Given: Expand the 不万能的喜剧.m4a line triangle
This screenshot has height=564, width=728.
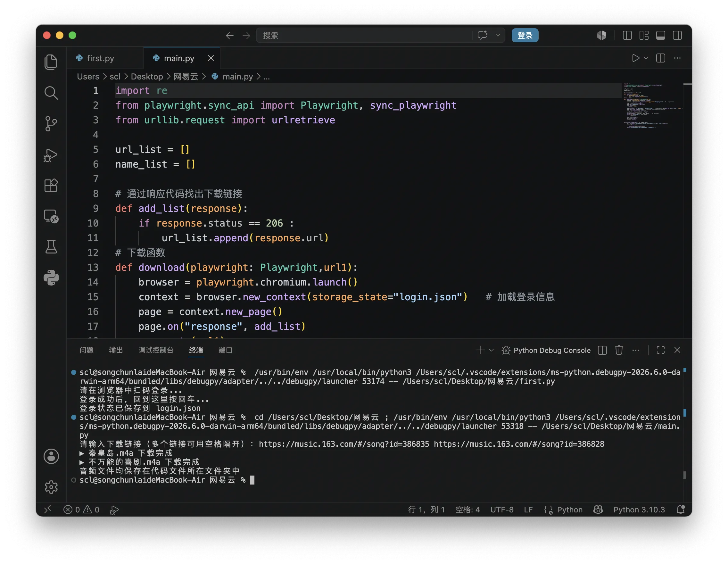Looking at the screenshot, I should (x=82, y=462).
